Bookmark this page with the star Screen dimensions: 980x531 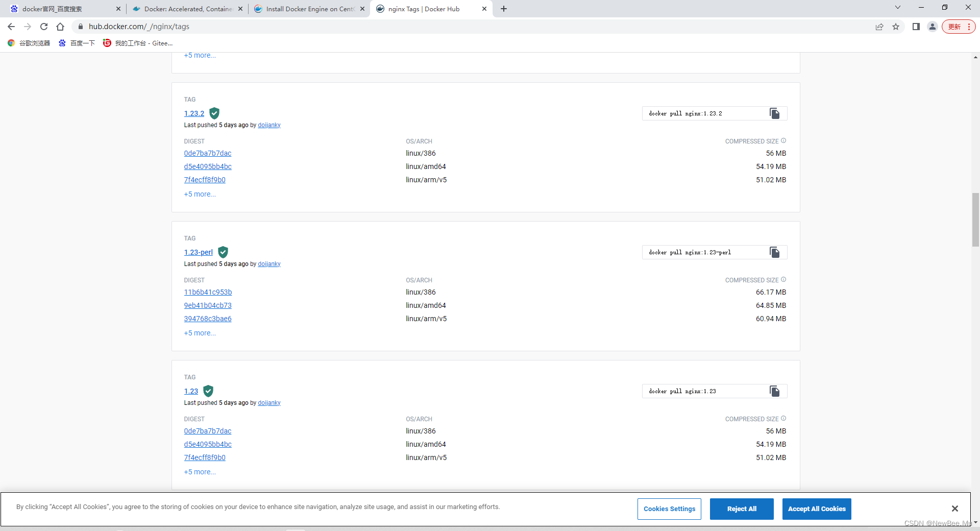coord(896,27)
